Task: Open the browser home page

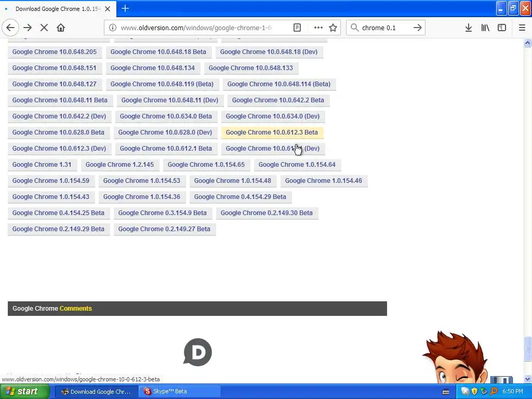Action: click(x=61, y=28)
